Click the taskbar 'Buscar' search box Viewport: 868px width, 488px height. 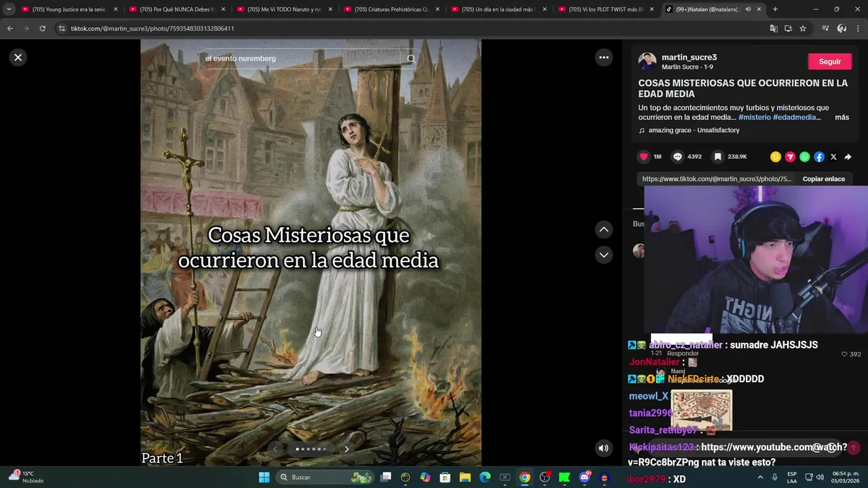click(325, 477)
